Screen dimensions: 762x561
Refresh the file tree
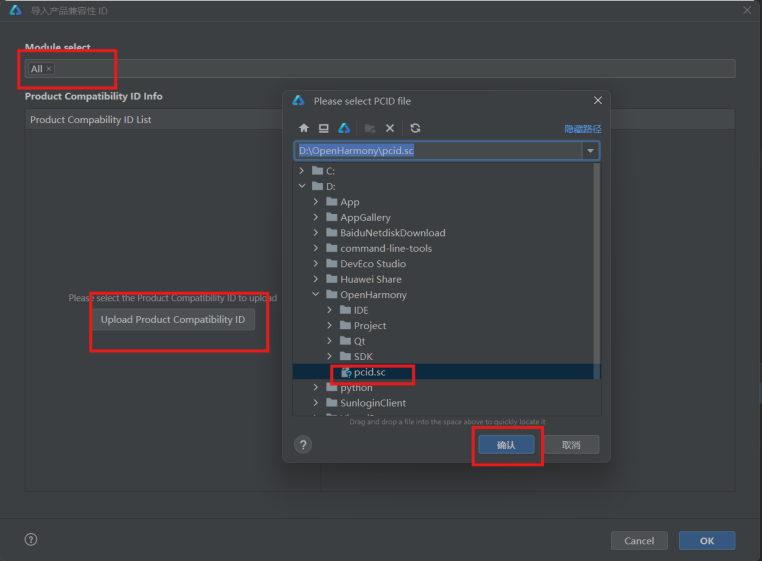[x=415, y=129]
